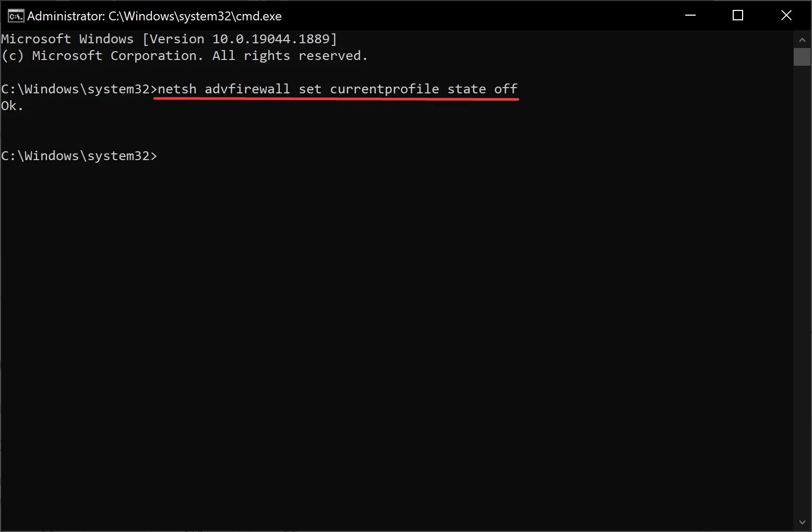812x532 pixels.
Task: Close the Administrator cmd.exe window
Action: coord(786,16)
